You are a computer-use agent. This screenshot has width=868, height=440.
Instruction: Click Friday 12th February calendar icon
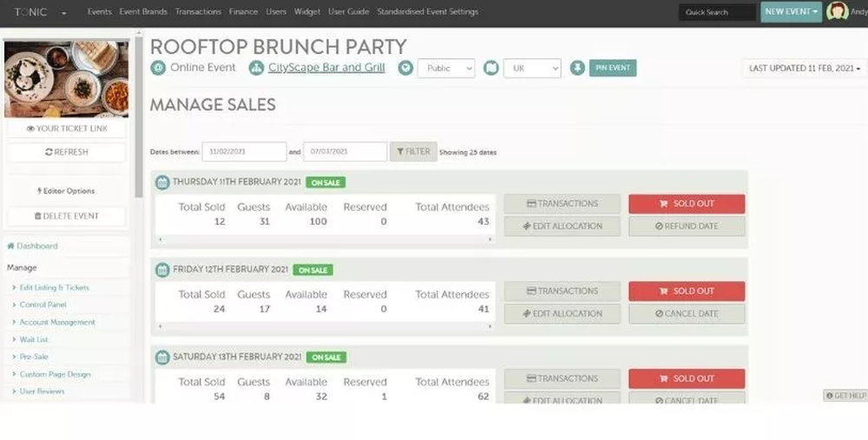162,270
